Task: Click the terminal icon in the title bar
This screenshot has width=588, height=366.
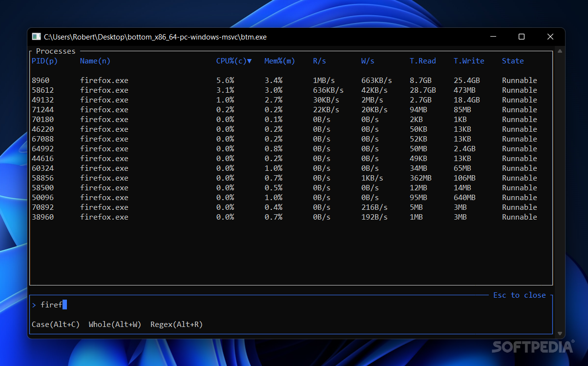Action: pos(36,37)
